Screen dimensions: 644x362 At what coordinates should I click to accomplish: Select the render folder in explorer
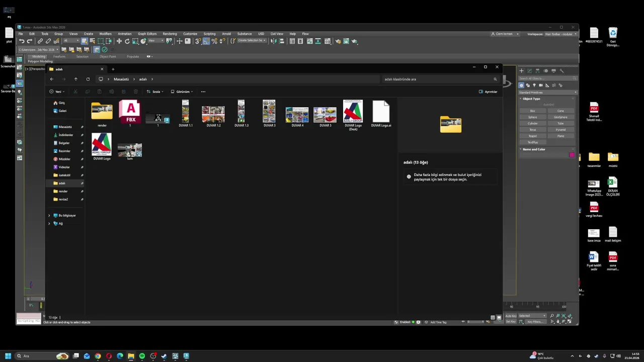tap(102, 115)
